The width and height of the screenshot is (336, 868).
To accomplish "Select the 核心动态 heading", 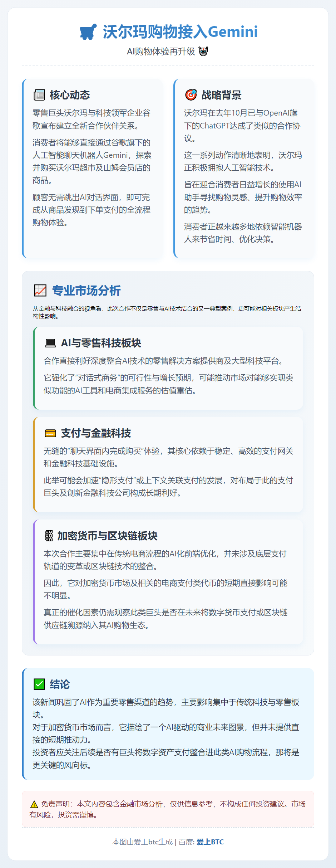I will 70,95.
